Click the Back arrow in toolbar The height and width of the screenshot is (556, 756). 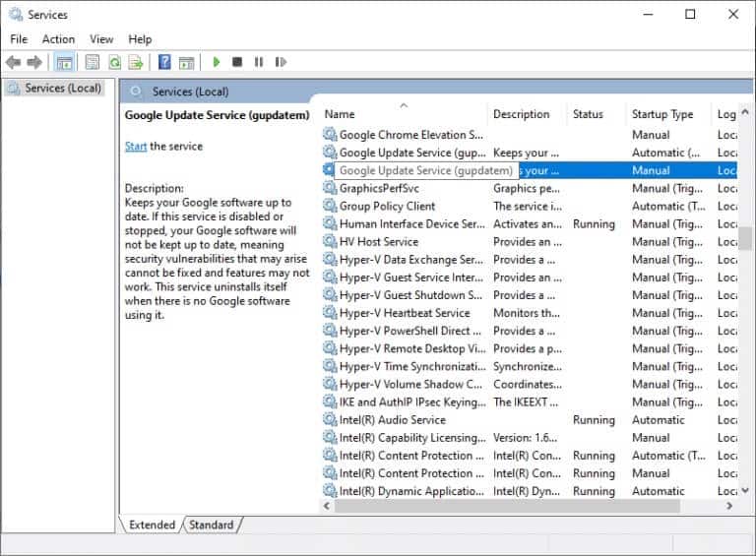pyautogui.click(x=14, y=62)
